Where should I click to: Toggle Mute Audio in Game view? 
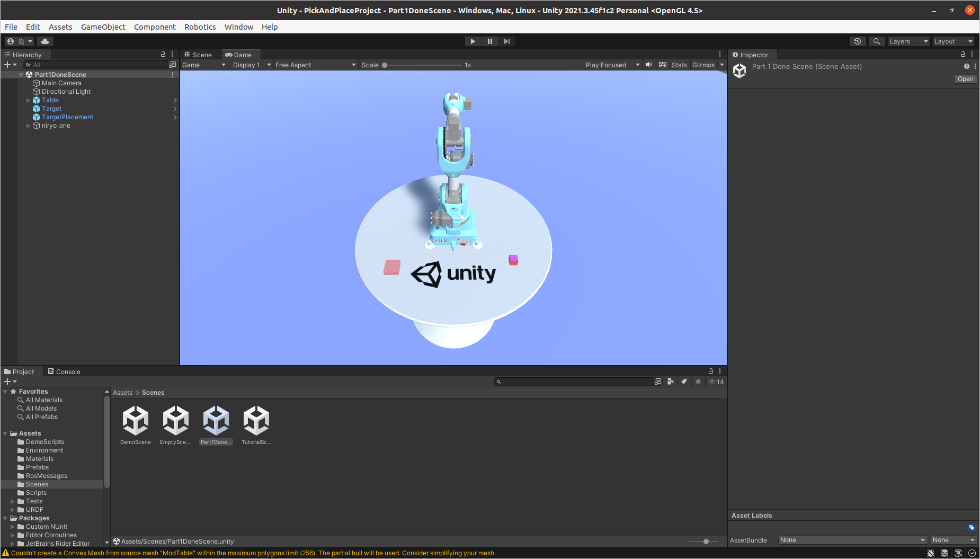[649, 65]
